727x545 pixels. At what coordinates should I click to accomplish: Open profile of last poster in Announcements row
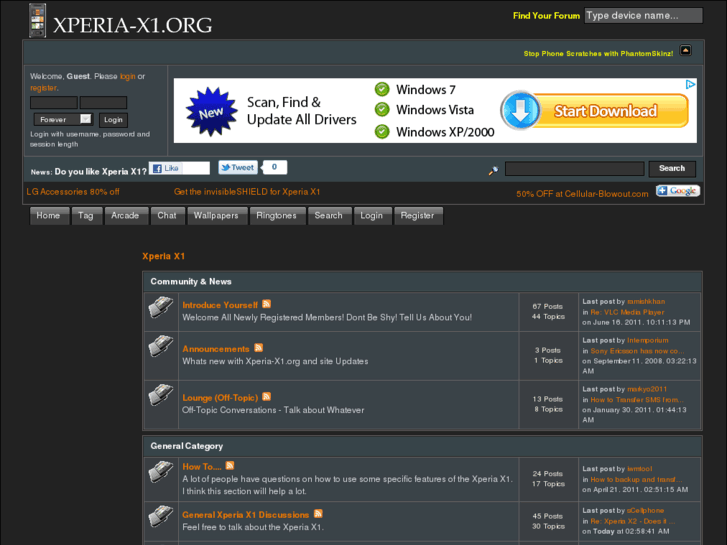pos(648,340)
